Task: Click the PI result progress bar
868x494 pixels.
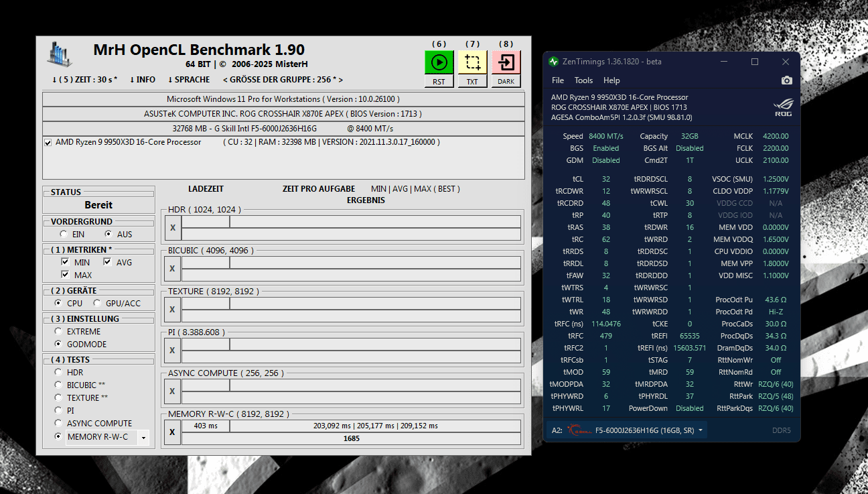Action: tap(352, 357)
